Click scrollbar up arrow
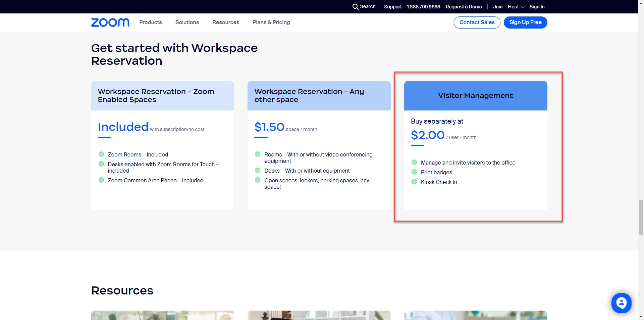644x320 pixels. [x=641, y=3]
